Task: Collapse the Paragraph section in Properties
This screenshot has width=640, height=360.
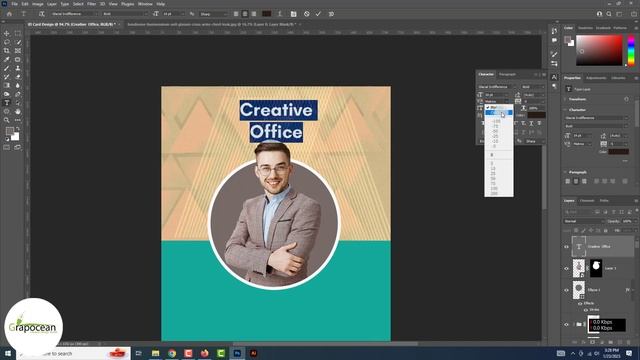Action: pos(566,172)
